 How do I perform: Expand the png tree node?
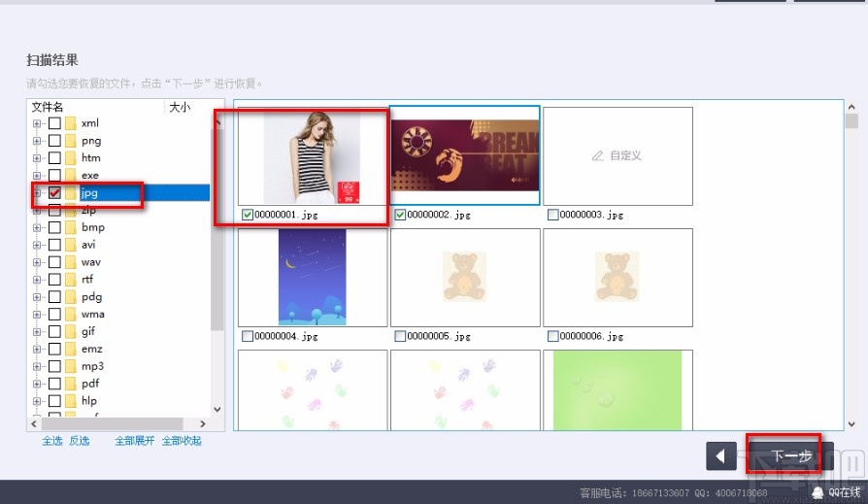click(37, 141)
